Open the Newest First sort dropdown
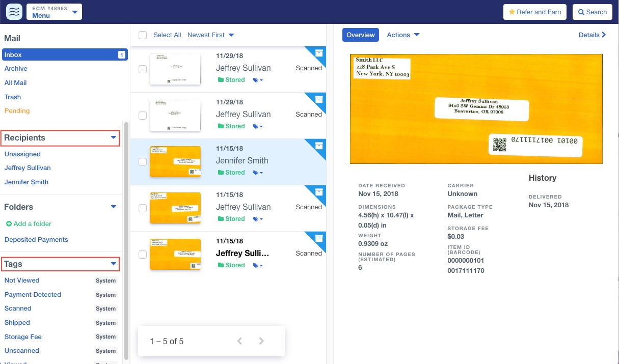 tap(211, 35)
